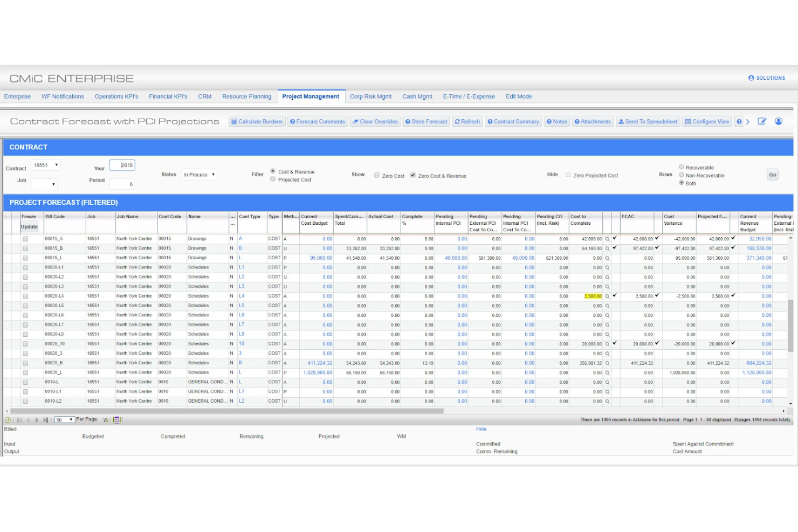Open the Corp Risk Mgmt tab
Viewport: 798px width, 532px height.
371,96
